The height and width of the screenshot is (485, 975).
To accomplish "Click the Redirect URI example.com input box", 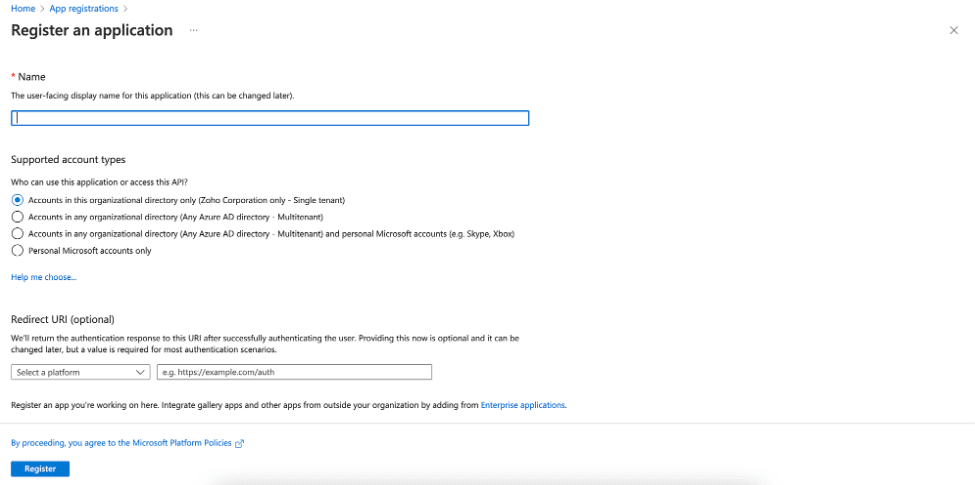I will coord(294,372).
